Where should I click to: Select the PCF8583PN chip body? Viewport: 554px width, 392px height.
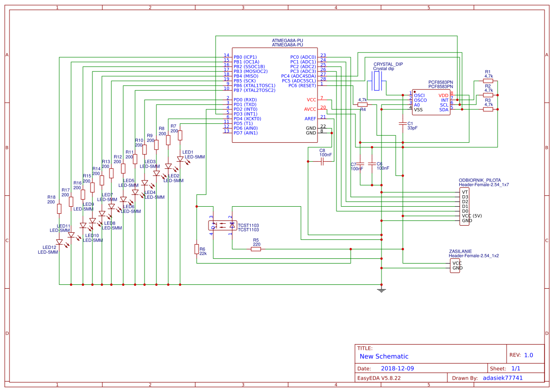pyautogui.click(x=430, y=102)
